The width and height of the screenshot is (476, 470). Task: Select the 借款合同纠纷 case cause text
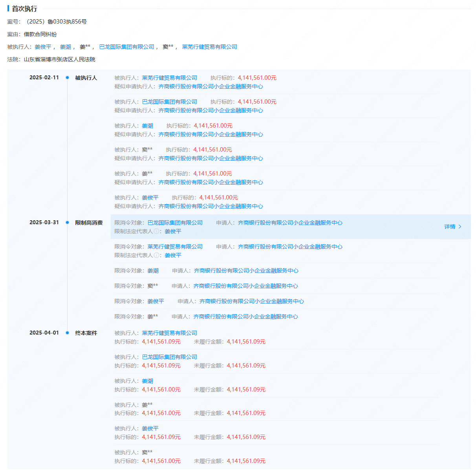pos(40,35)
